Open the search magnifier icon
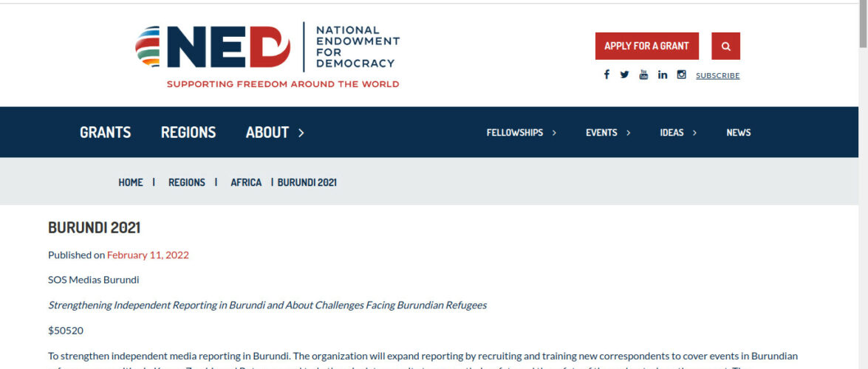 click(725, 46)
